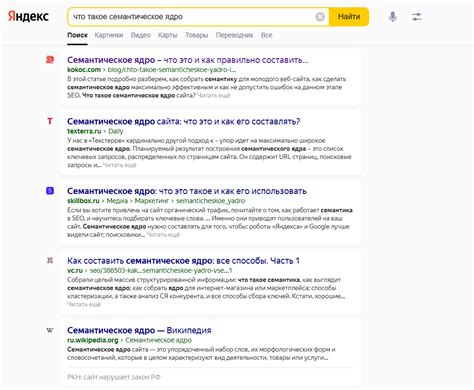Switch to the Видео tab
Viewport: 474px width, 390px height.
(x=140, y=35)
